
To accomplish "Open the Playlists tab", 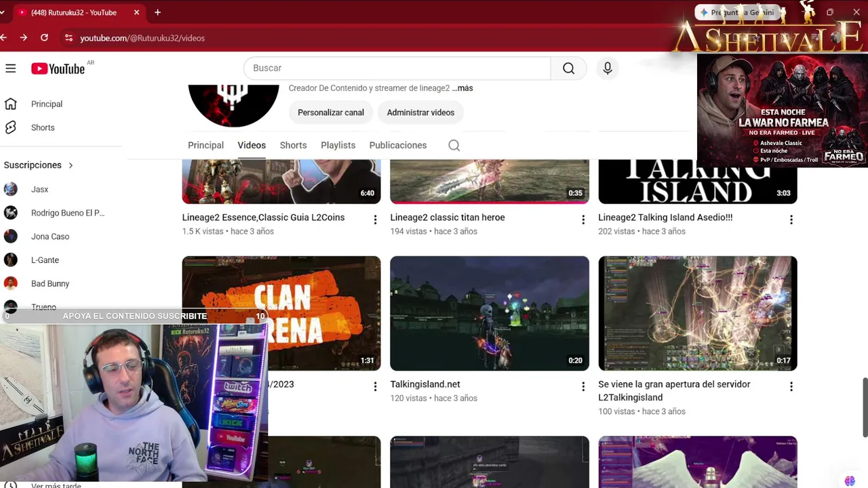I will click(x=338, y=145).
